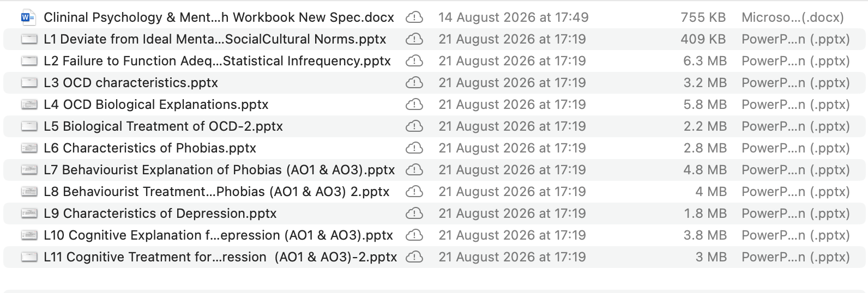
Task: Click the Word icon of Clininal Psychology workbook
Action: pyautogui.click(x=28, y=17)
